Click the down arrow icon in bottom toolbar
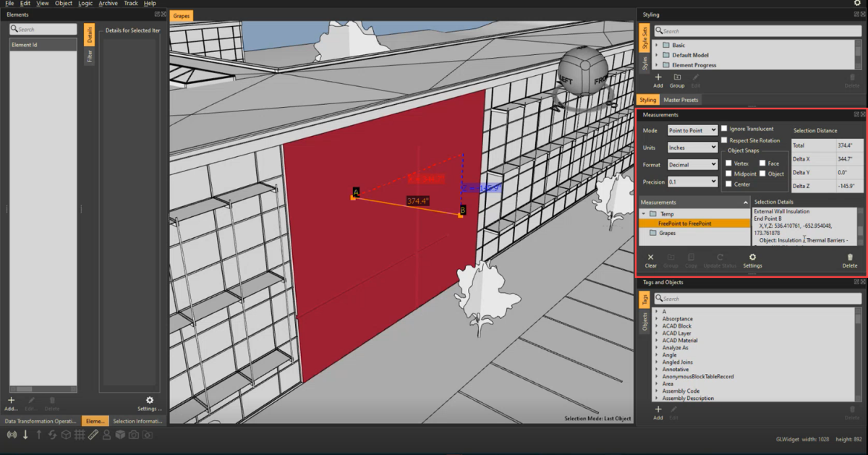The height and width of the screenshot is (455, 868). tap(25, 435)
